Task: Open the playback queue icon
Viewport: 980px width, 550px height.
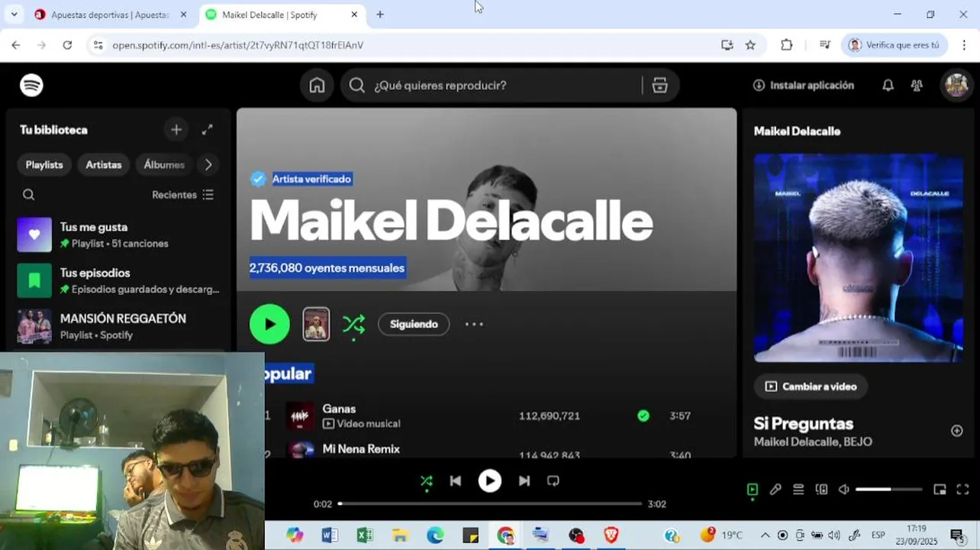Action: point(798,490)
